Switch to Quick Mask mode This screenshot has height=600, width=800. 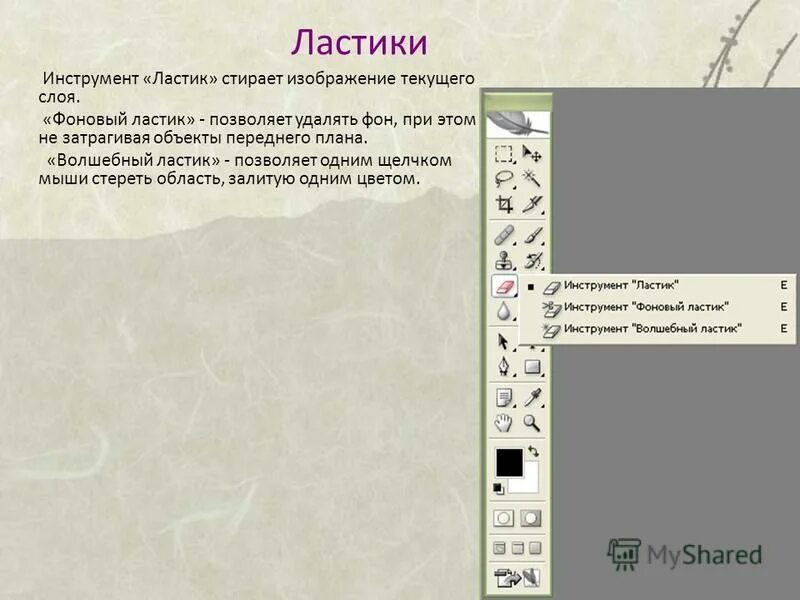(531, 518)
